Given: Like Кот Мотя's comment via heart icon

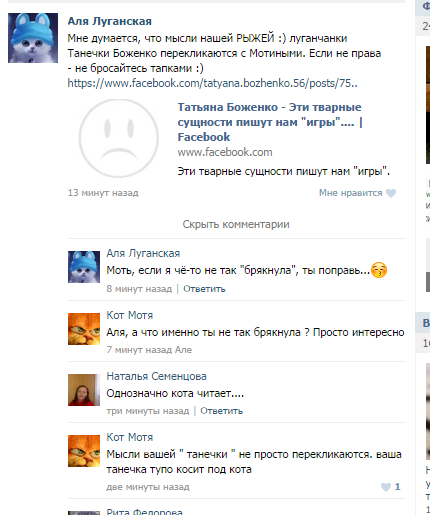Looking at the screenshot, I should 386,487.
